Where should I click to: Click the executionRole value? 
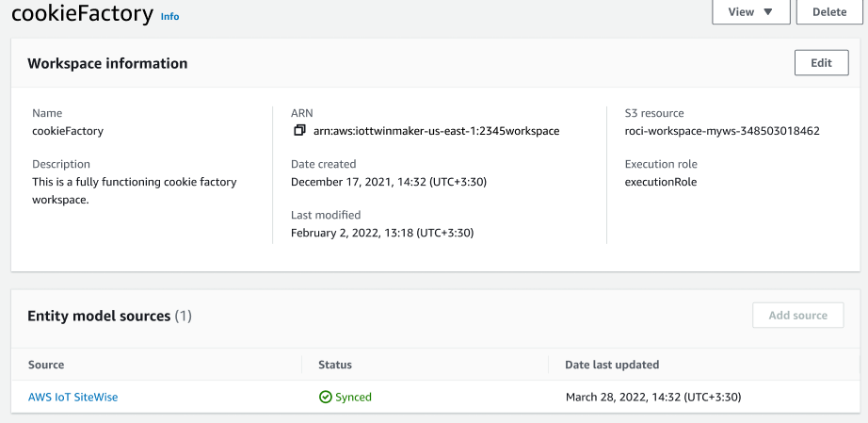click(x=661, y=182)
